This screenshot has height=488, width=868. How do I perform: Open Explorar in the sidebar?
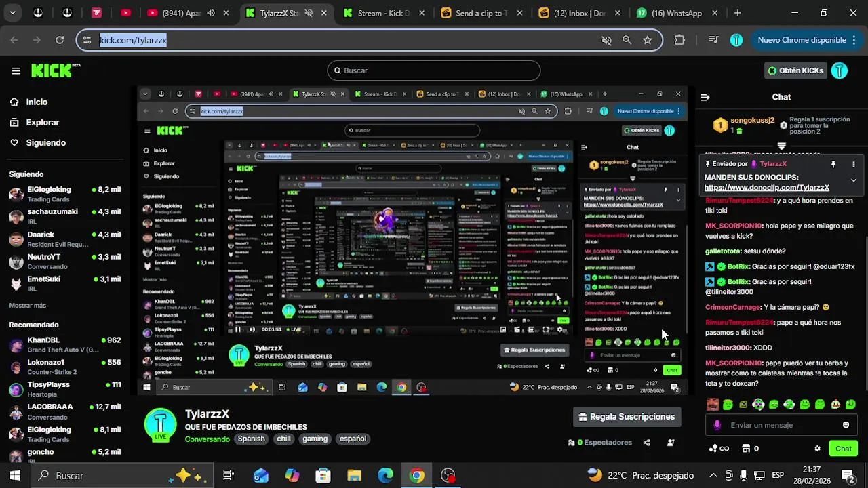[42, 122]
